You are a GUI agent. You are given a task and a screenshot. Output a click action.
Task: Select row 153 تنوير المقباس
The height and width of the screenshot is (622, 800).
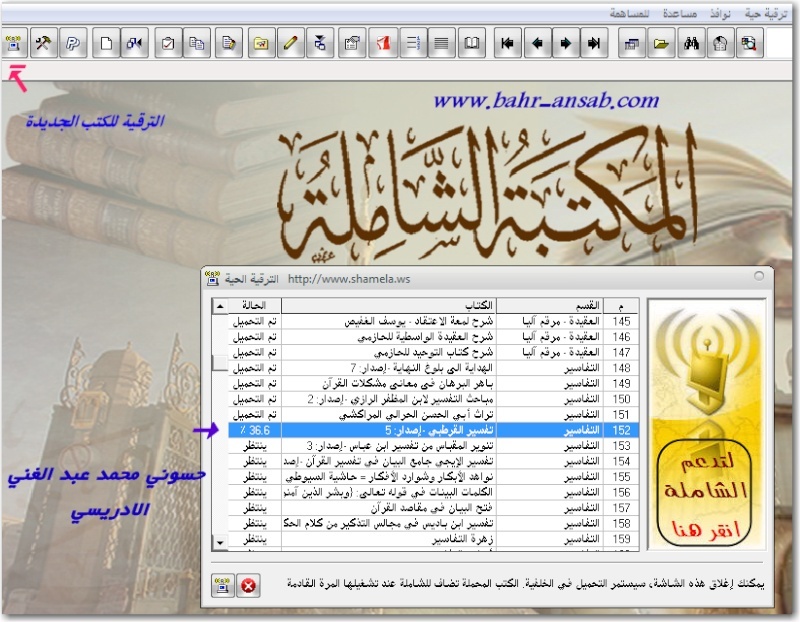click(x=433, y=446)
